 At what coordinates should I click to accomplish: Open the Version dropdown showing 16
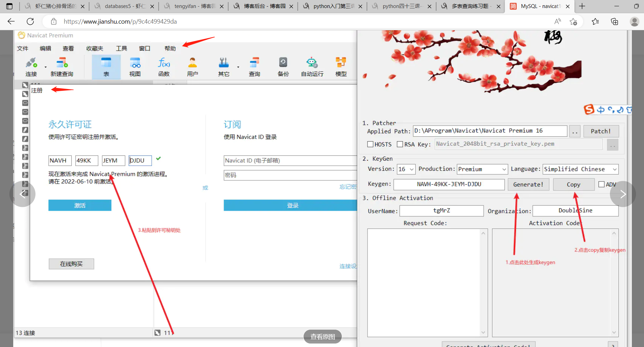pyautogui.click(x=406, y=169)
